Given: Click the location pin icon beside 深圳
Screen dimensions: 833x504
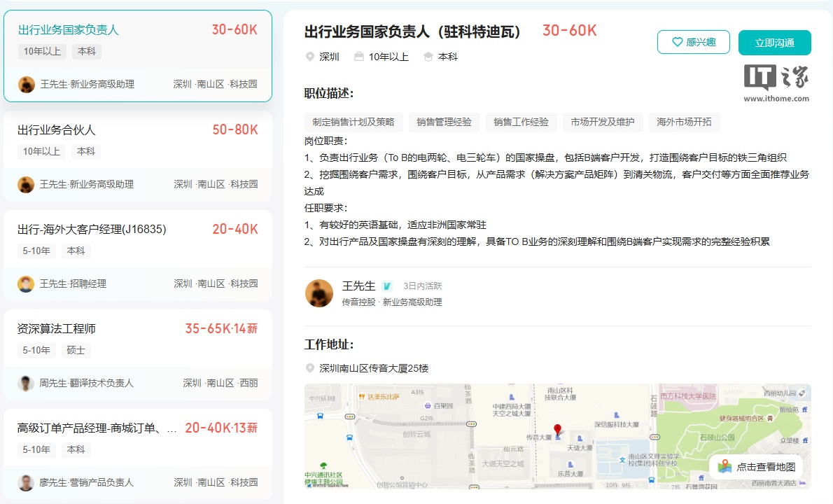Looking at the screenshot, I should 310,57.
